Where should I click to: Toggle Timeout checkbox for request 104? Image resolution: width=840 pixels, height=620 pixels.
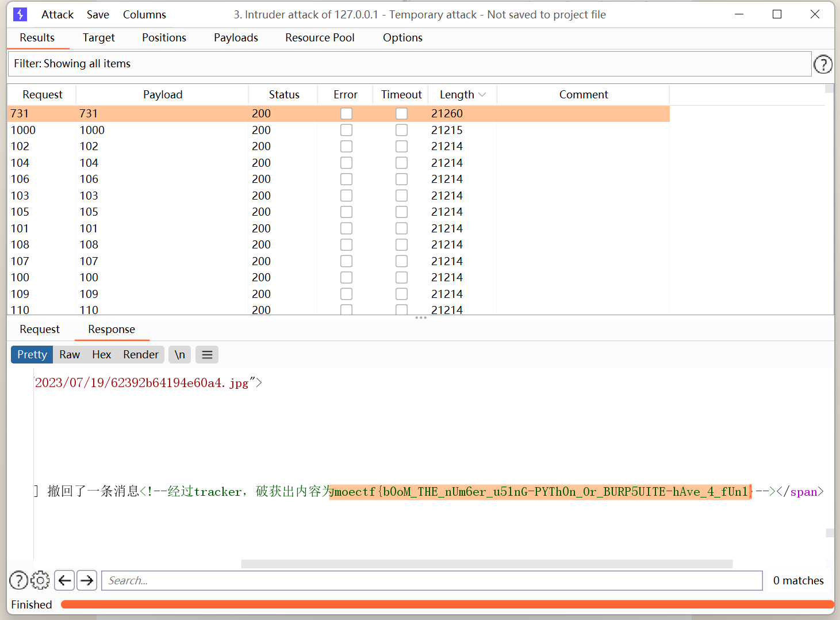click(x=401, y=163)
